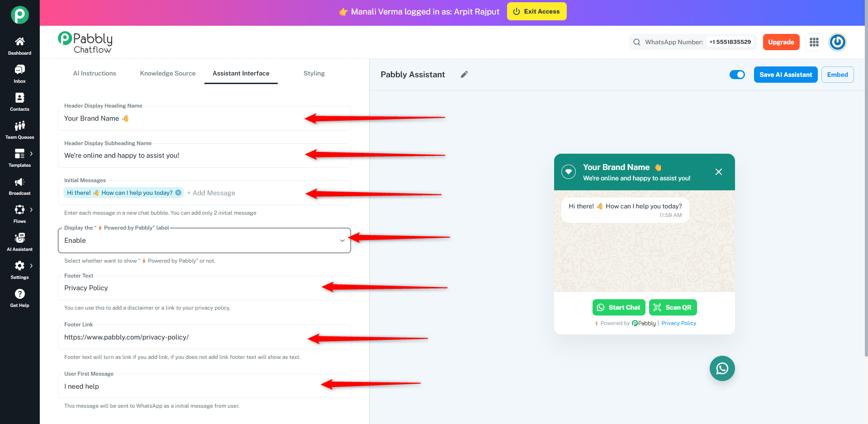Viewport: 868px width, 424px height.
Task: Click the Upgrade button
Action: [781, 42]
